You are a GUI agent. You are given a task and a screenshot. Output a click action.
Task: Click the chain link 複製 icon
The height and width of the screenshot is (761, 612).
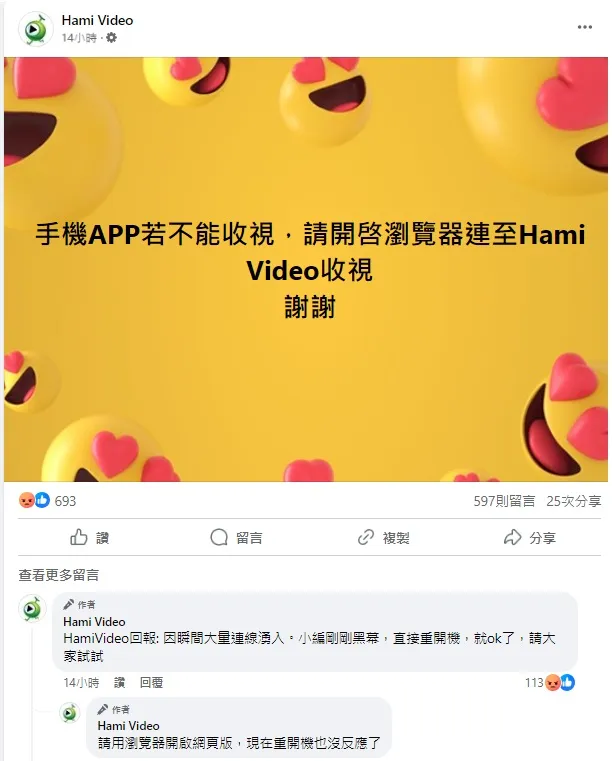click(x=365, y=537)
